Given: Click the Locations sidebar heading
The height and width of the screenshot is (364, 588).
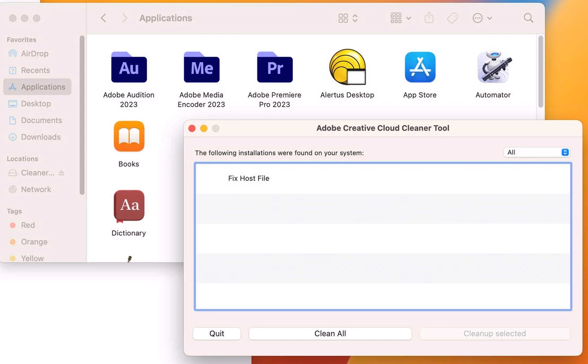Looking at the screenshot, I should 22,159.
